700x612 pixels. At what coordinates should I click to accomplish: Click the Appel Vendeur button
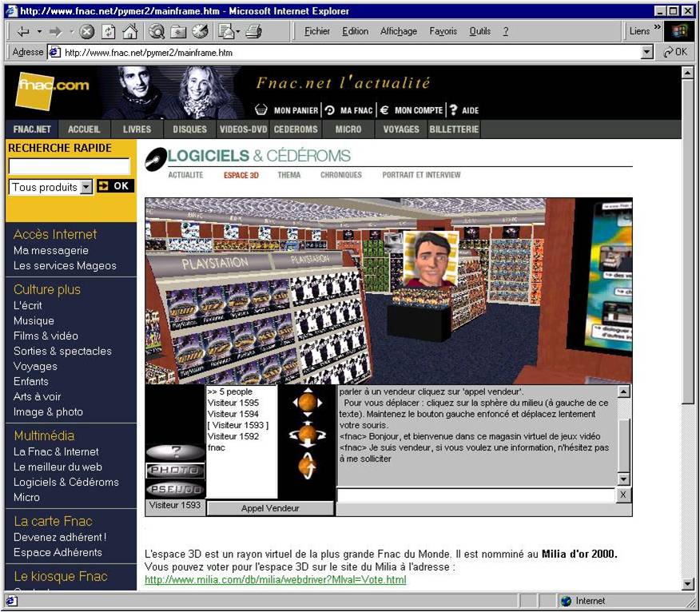pyautogui.click(x=270, y=508)
